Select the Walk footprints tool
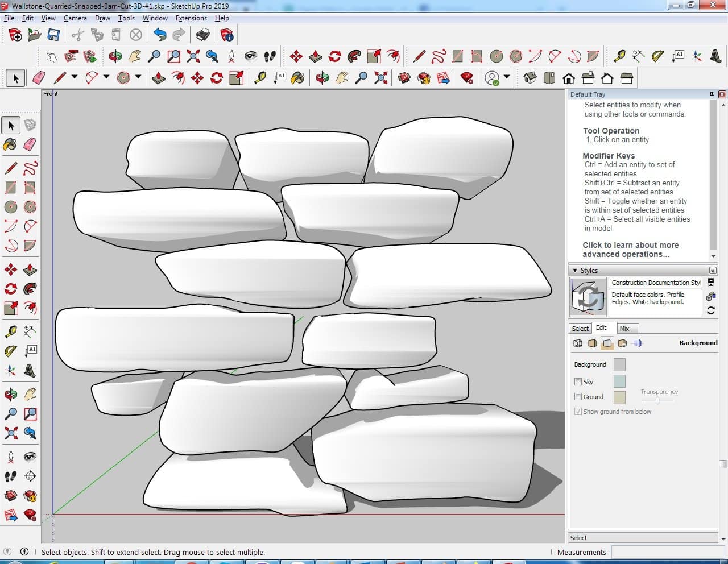The width and height of the screenshot is (728, 564). 10,476
